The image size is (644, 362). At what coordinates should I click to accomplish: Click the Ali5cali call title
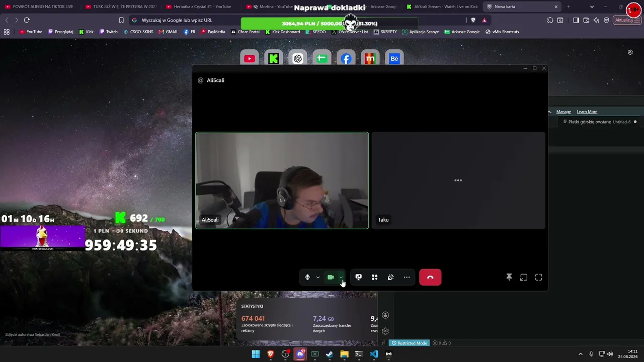tap(215, 80)
